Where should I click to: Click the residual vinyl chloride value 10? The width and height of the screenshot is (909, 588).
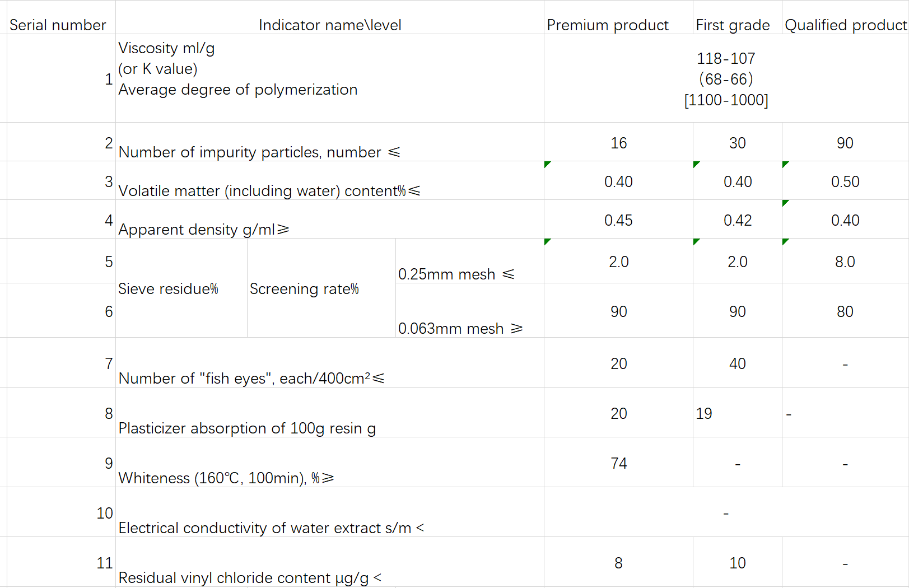point(737,563)
